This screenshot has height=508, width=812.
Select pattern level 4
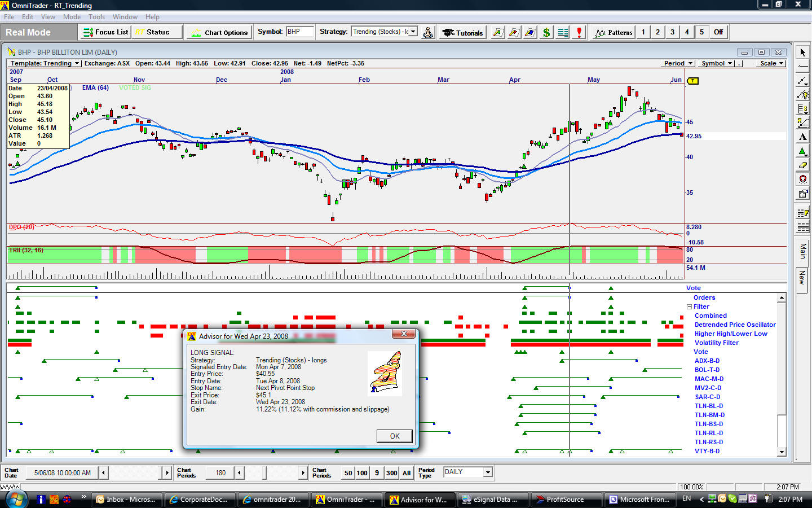[x=687, y=32]
